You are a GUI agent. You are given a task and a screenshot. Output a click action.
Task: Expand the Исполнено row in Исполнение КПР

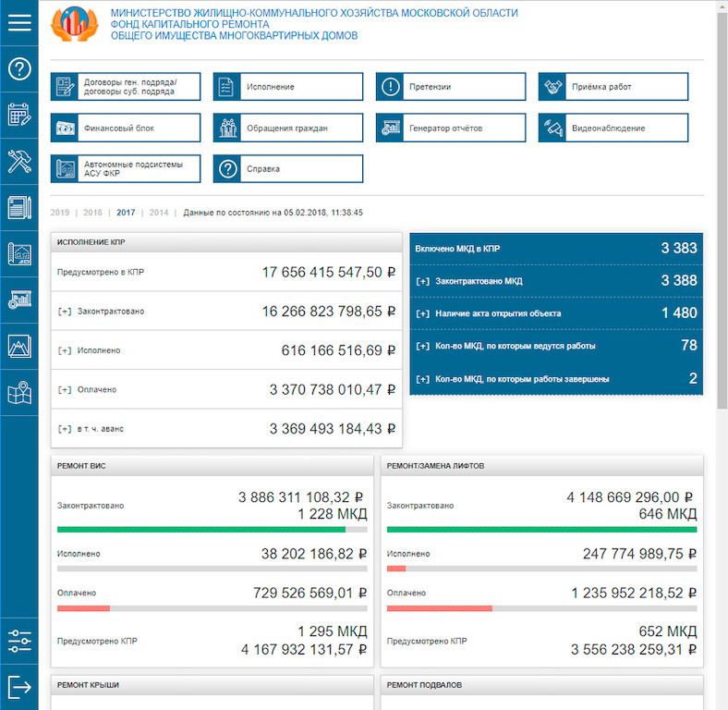(65, 350)
